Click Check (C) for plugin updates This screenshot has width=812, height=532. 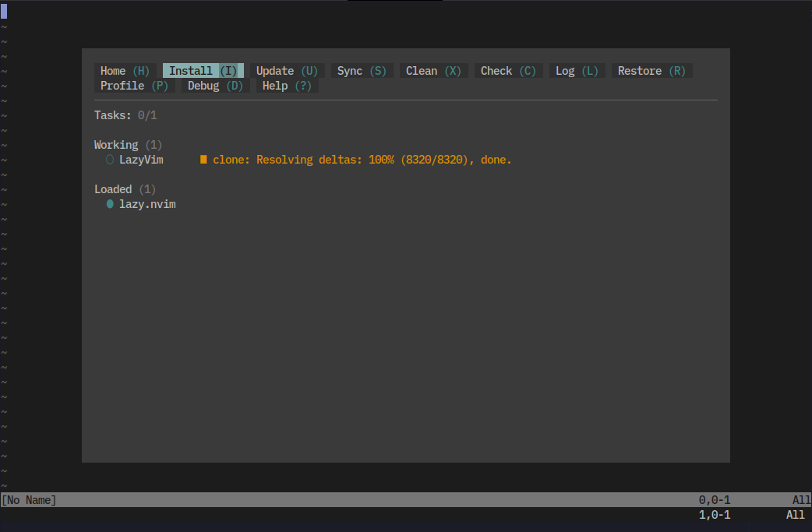pos(508,71)
